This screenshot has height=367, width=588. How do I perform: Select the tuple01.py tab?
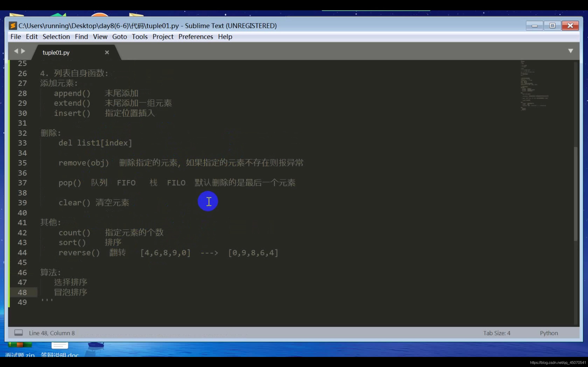pos(56,53)
